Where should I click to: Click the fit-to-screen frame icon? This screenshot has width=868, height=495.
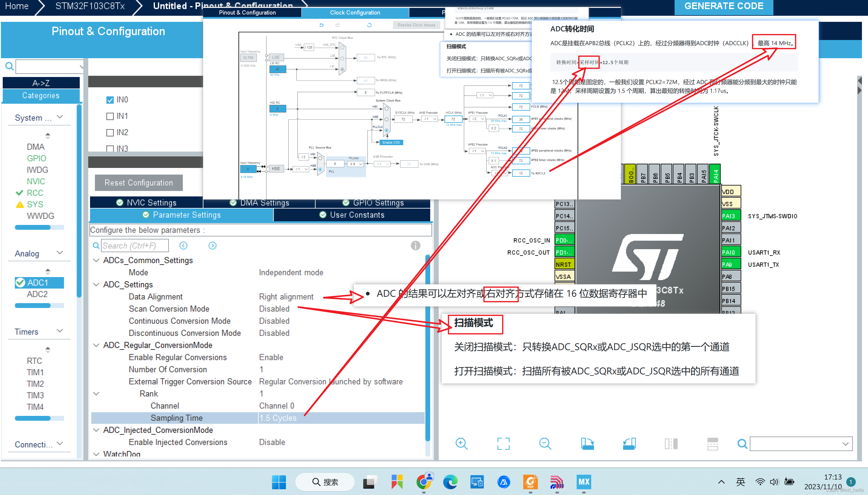(x=503, y=443)
